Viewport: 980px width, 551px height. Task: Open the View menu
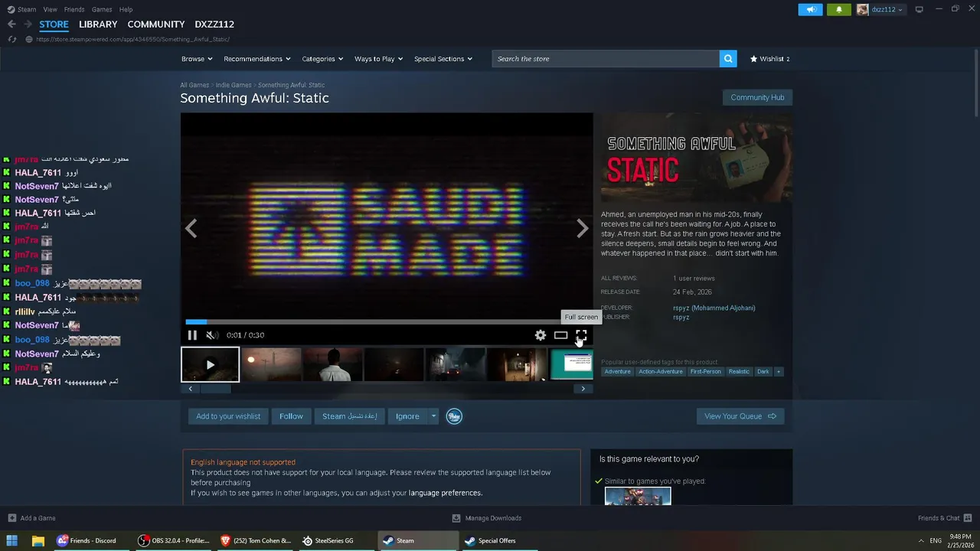click(x=50, y=9)
